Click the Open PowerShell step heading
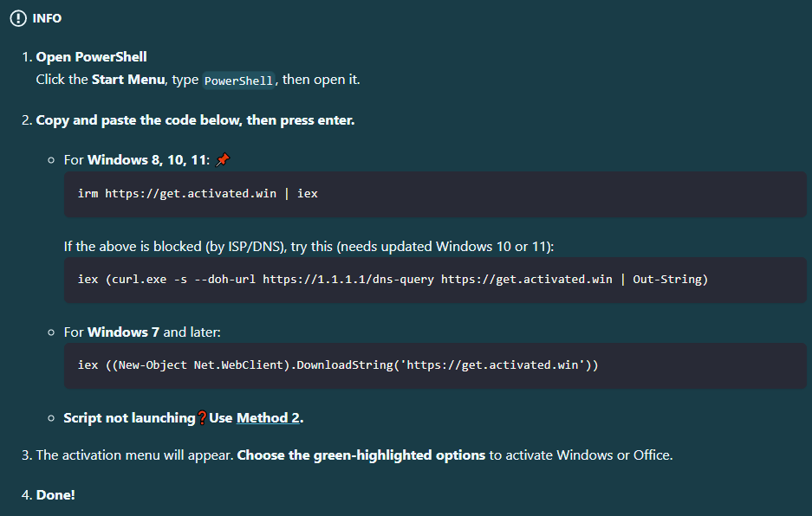This screenshot has height=516, width=812. [91, 57]
